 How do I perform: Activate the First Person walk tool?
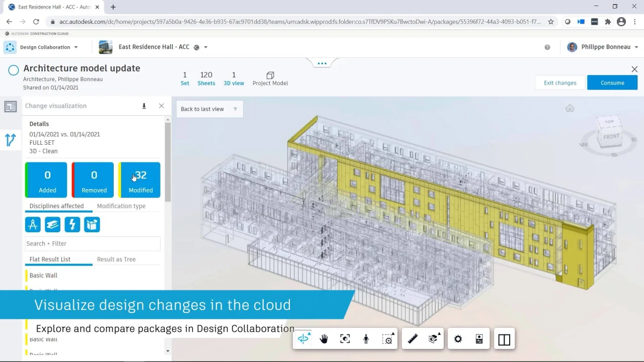[x=366, y=339]
